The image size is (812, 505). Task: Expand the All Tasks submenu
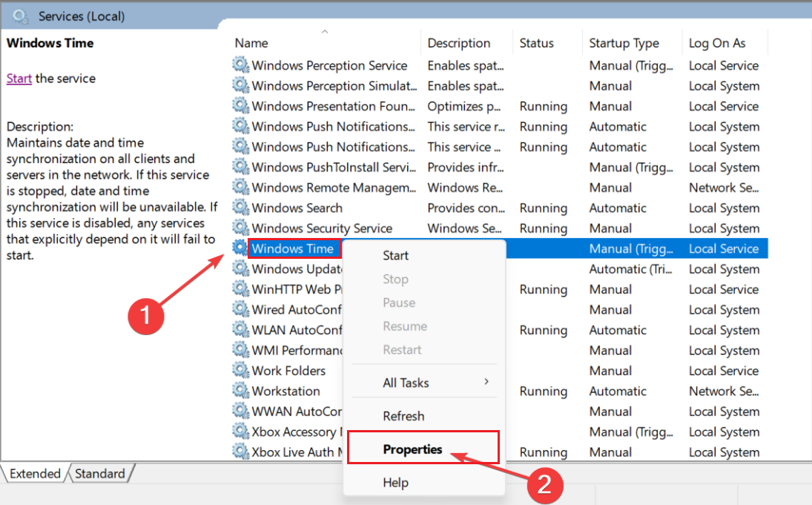[423, 383]
